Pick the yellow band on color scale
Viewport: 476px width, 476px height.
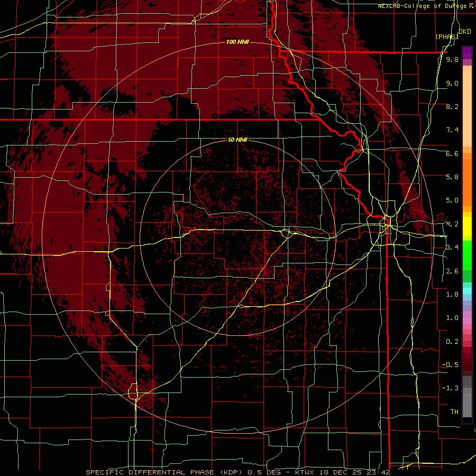coord(467,226)
